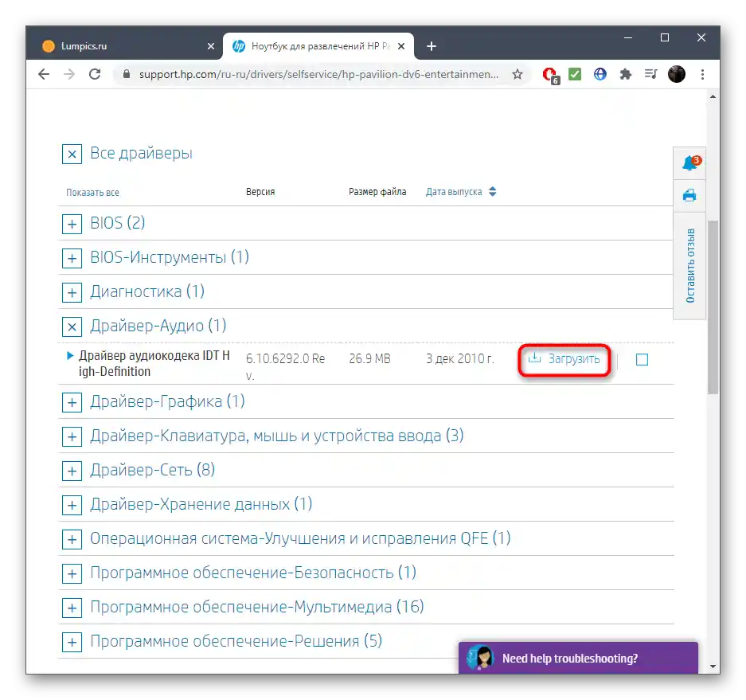Click Загрузить to download audio driver

tap(564, 359)
